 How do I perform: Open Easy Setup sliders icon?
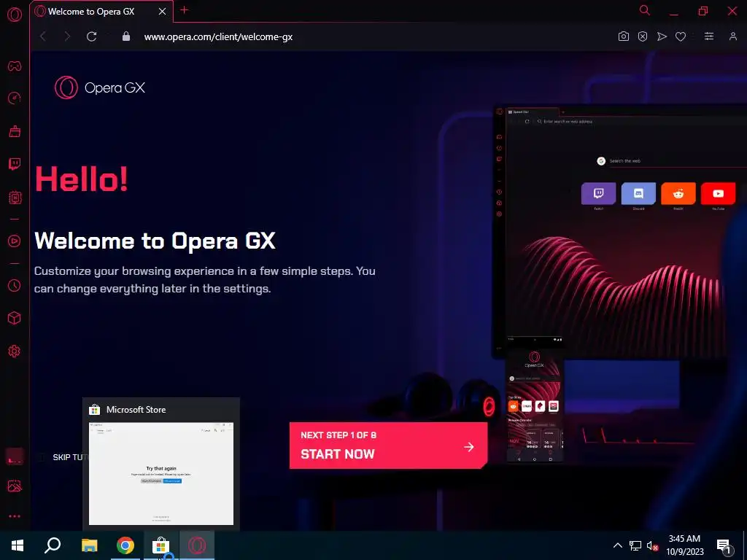pos(709,36)
